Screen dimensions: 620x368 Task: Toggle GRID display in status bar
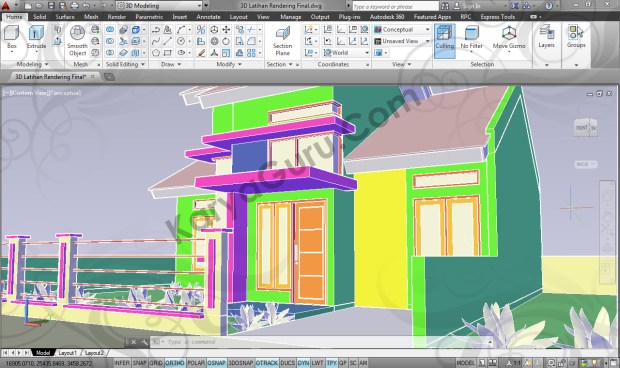click(x=156, y=362)
